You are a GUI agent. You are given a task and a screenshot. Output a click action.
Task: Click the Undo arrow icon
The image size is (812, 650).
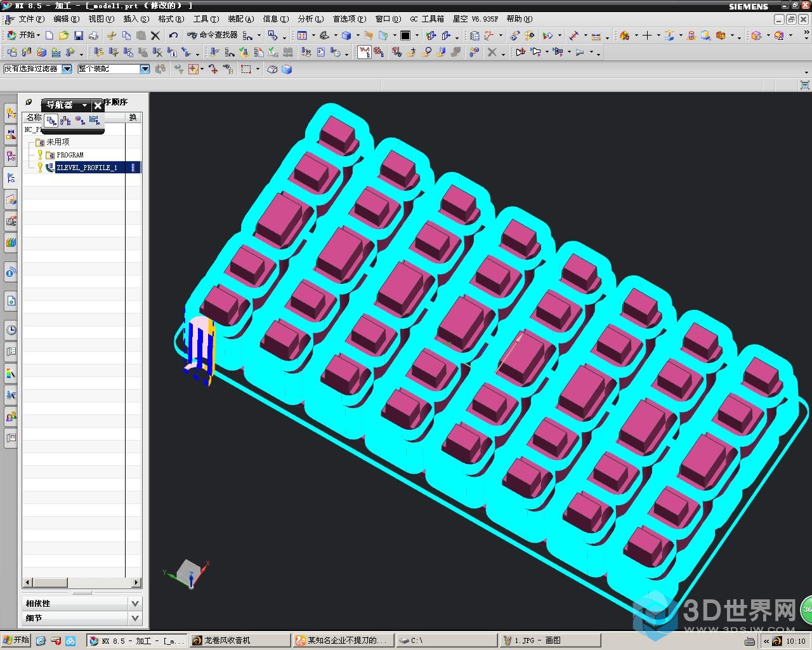173,36
